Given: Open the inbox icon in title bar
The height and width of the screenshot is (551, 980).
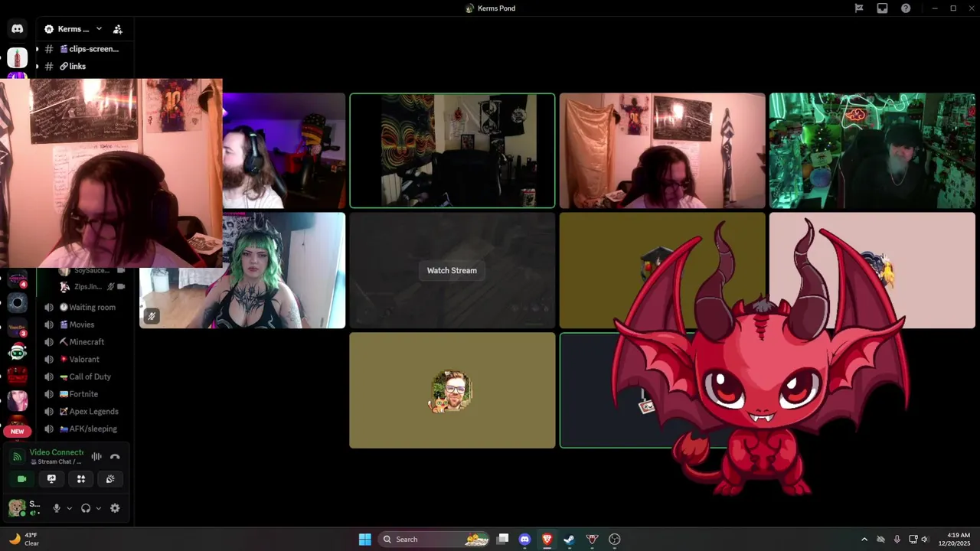Looking at the screenshot, I should pos(882,8).
